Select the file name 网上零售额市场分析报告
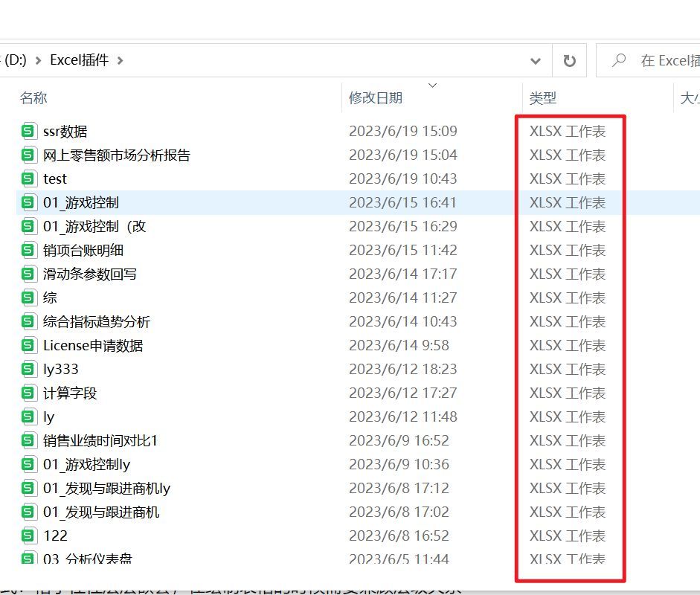The image size is (700, 595). 117,155
